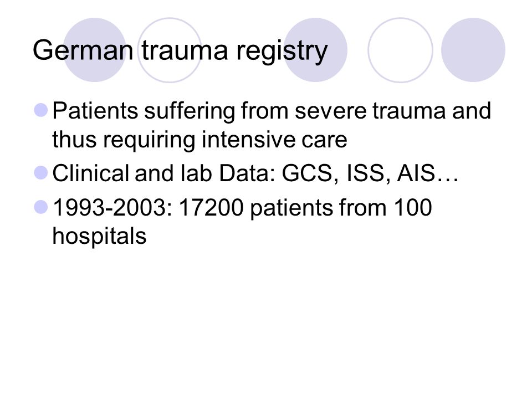532x399 pixels.
Task: Click the slide title 'German trauma registry'
Action: tap(180, 51)
